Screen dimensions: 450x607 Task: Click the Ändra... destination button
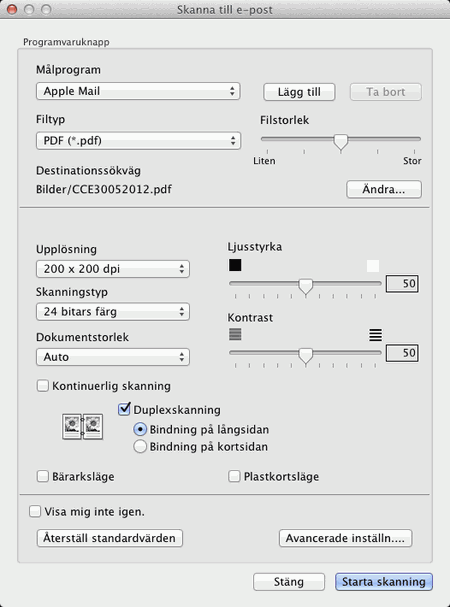tap(384, 189)
